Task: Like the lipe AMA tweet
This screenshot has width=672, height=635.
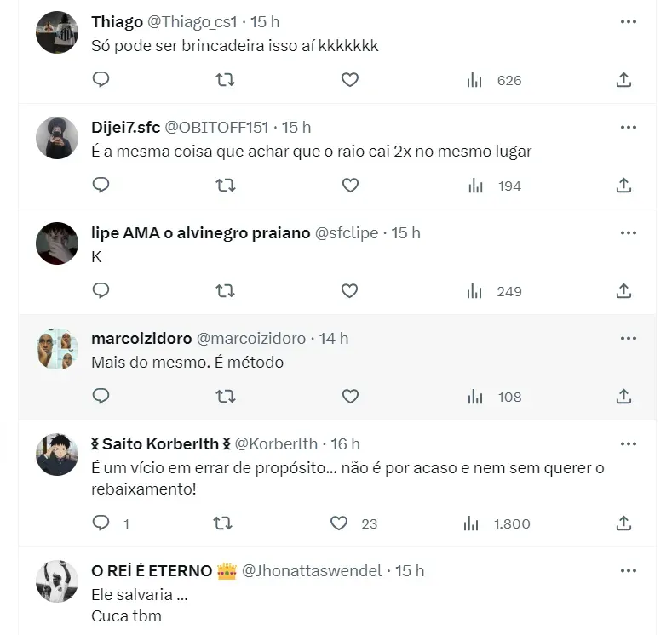Action: (349, 291)
